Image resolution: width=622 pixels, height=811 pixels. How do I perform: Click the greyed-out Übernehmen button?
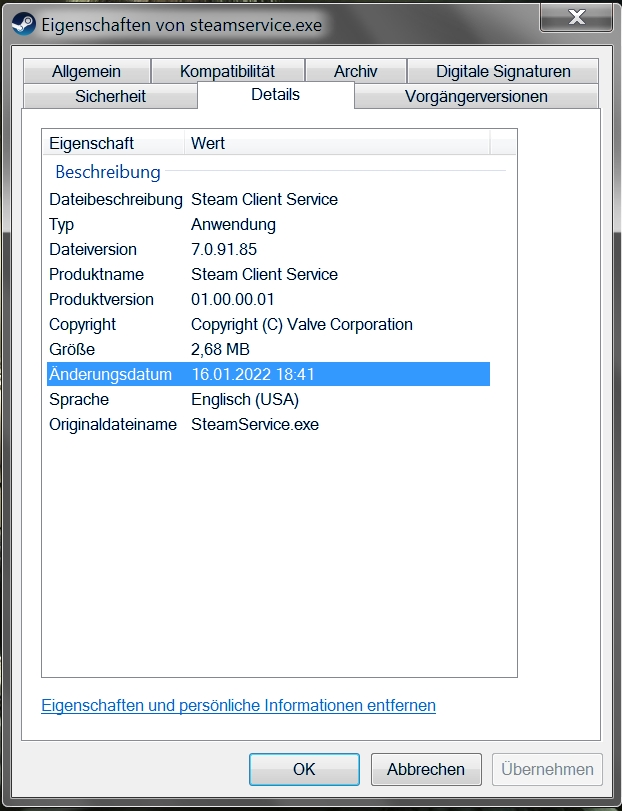click(547, 769)
